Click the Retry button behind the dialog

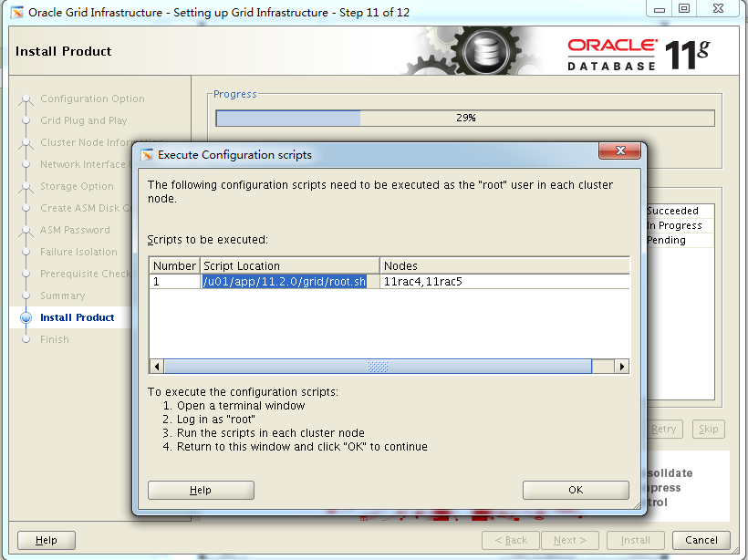(664, 429)
